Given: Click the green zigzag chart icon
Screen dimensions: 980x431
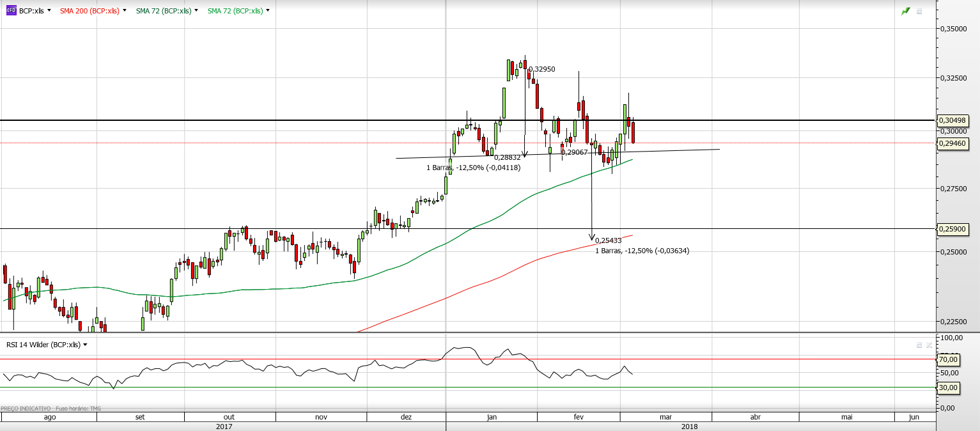Looking at the screenshot, I should [905, 12].
